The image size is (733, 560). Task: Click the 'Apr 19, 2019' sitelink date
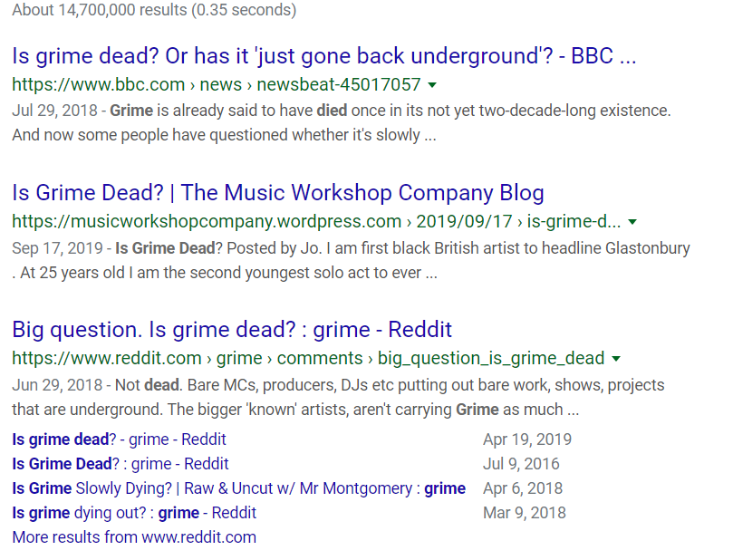(527, 439)
